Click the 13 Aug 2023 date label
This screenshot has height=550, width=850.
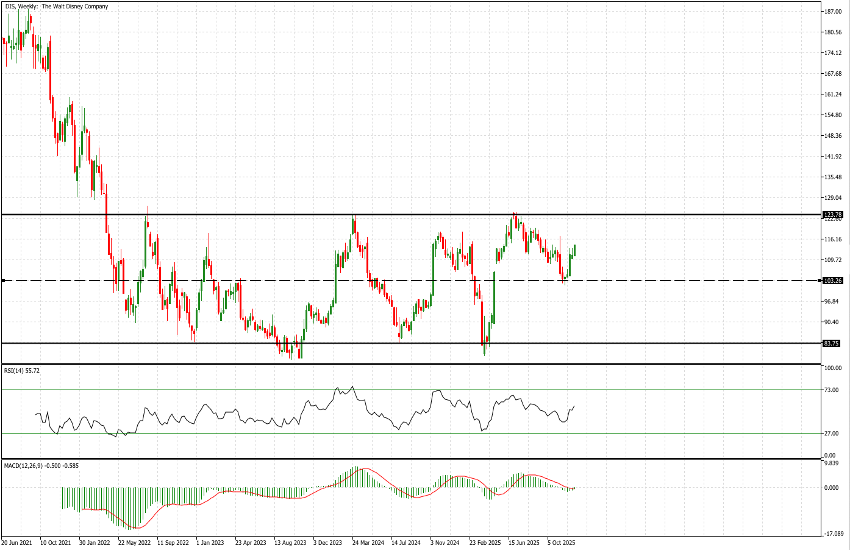(293, 544)
